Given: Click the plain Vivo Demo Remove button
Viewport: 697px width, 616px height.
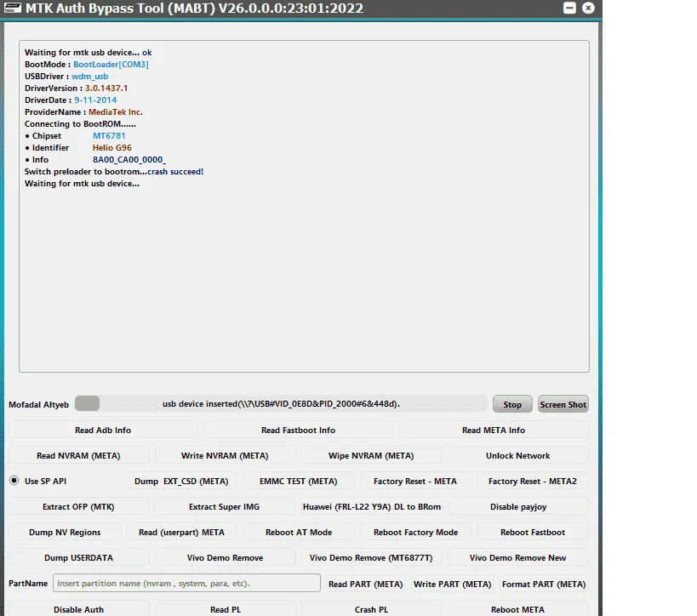Looking at the screenshot, I should pyautogui.click(x=225, y=557).
